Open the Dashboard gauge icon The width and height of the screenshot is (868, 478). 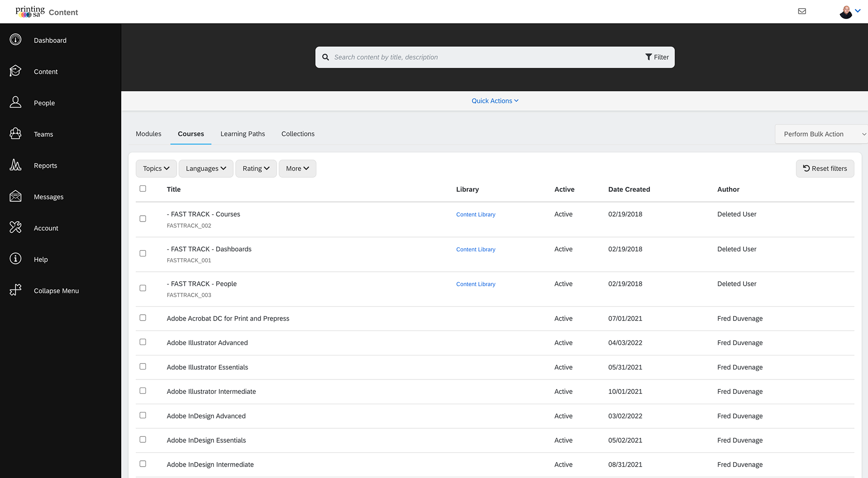(15, 40)
